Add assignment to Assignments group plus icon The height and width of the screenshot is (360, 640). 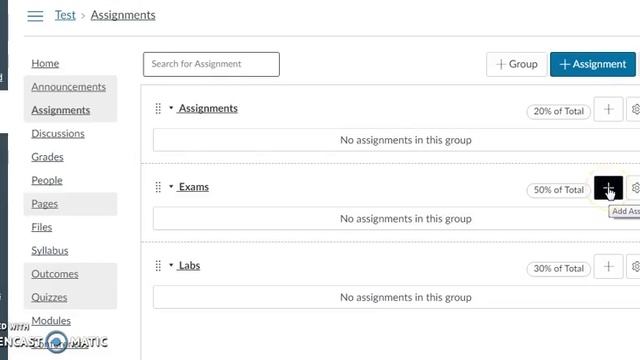tap(608, 109)
